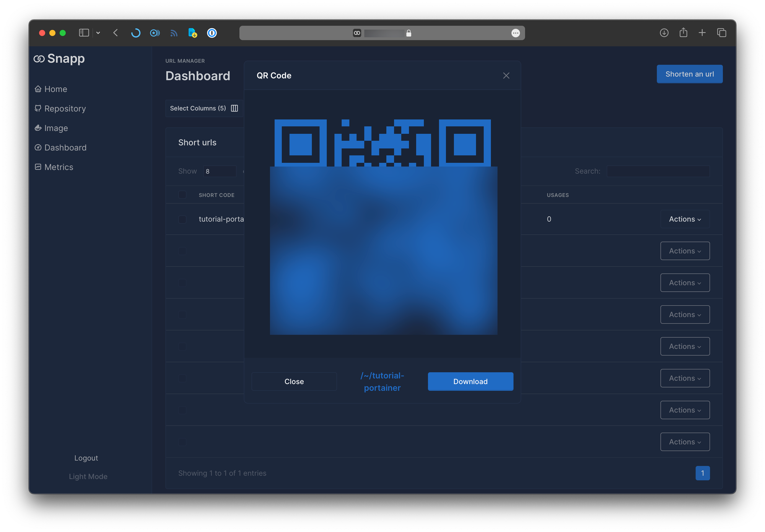Open the 1Password extension icon

(212, 33)
